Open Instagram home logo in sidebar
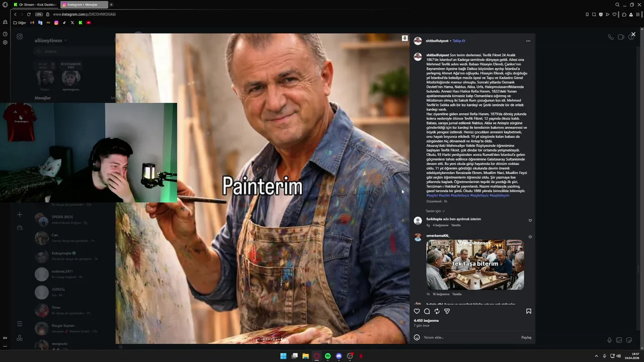The image size is (644, 362). tap(20, 36)
